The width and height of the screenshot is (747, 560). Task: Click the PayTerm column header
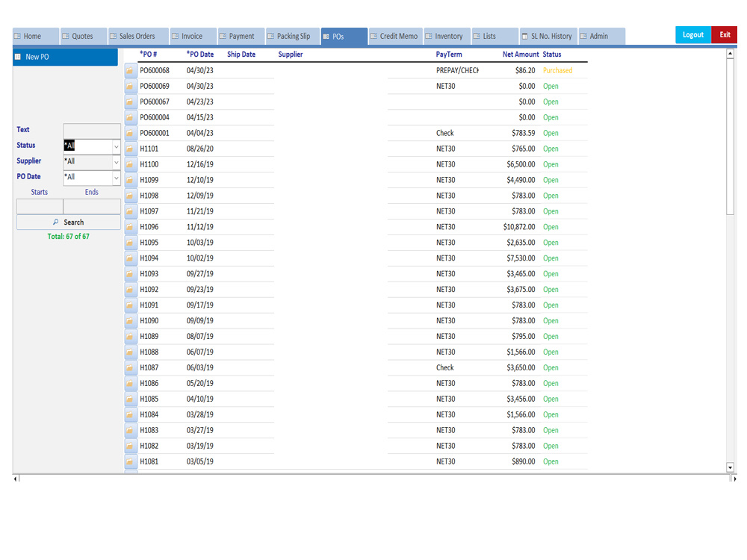pyautogui.click(x=449, y=55)
